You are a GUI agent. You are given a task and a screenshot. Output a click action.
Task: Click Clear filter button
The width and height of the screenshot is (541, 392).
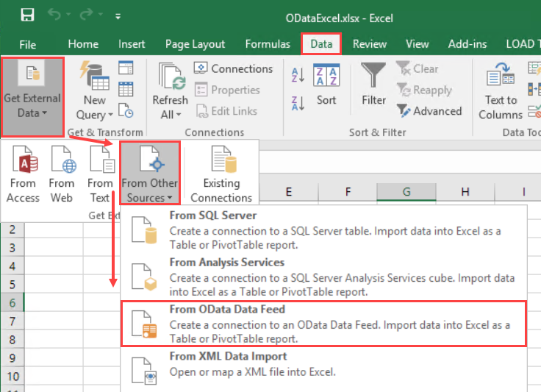click(418, 68)
